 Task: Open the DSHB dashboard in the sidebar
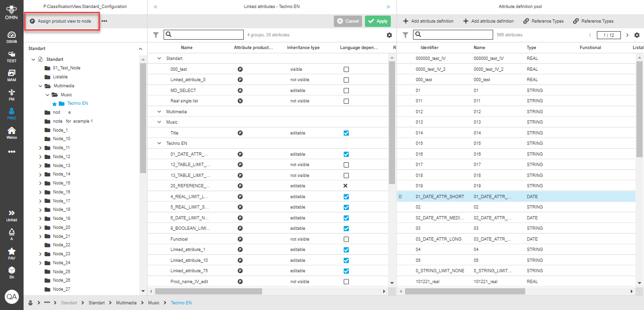(11, 35)
